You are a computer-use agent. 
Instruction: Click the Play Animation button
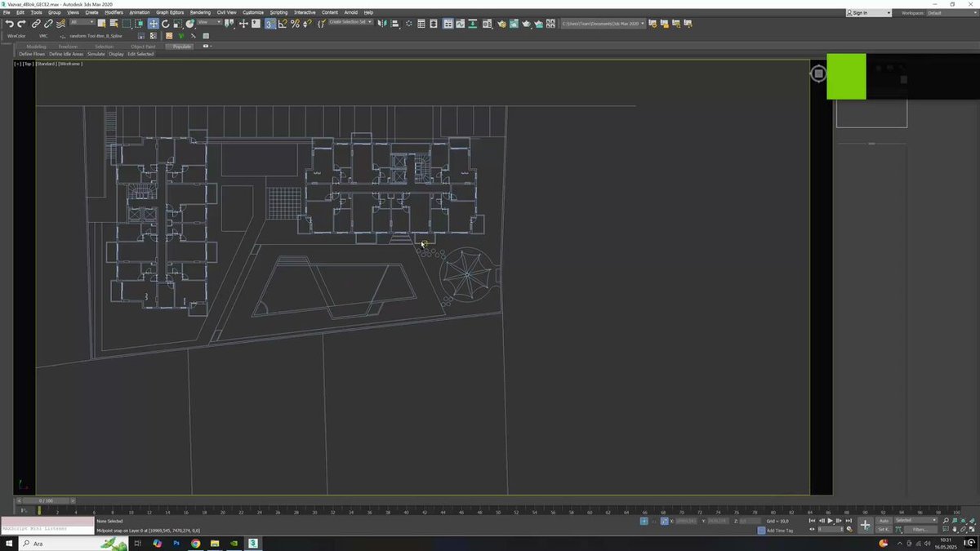pos(830,520)
